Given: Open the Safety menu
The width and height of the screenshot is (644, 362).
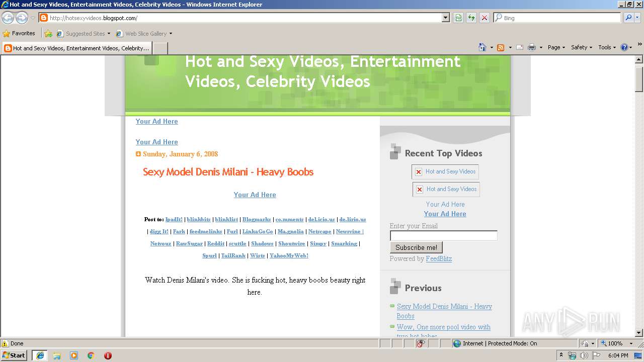Looking at the screenshot, I should click(582, 47).
